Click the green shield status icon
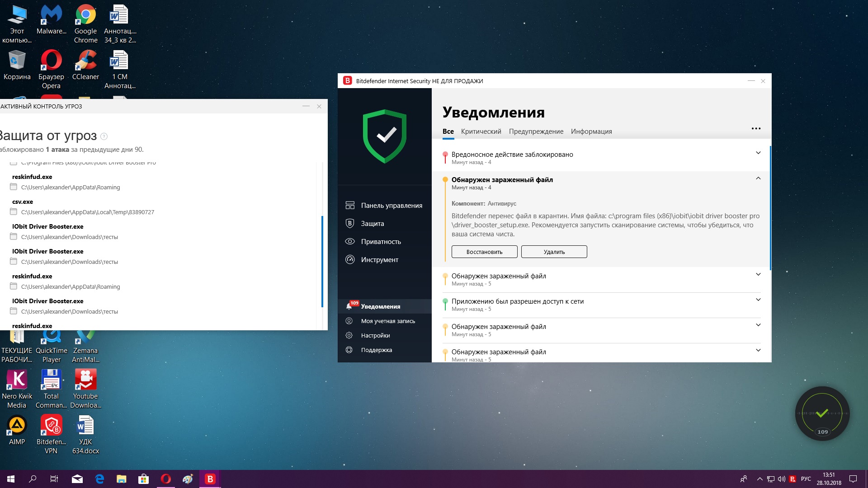Viewport: 868px width, 488px height. (x=384, y=136)
